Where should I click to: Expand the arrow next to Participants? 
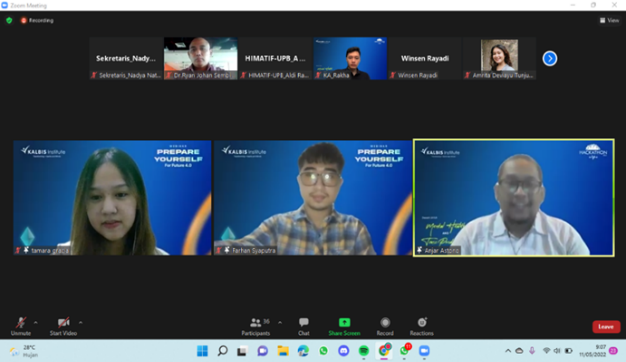point(280,322)
